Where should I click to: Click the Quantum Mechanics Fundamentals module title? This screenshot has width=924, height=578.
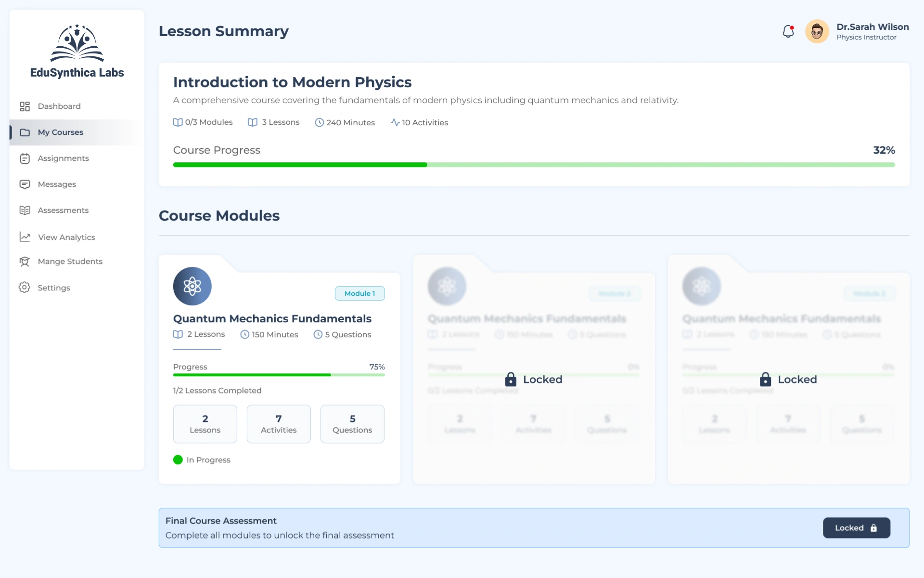pos(272,318)
